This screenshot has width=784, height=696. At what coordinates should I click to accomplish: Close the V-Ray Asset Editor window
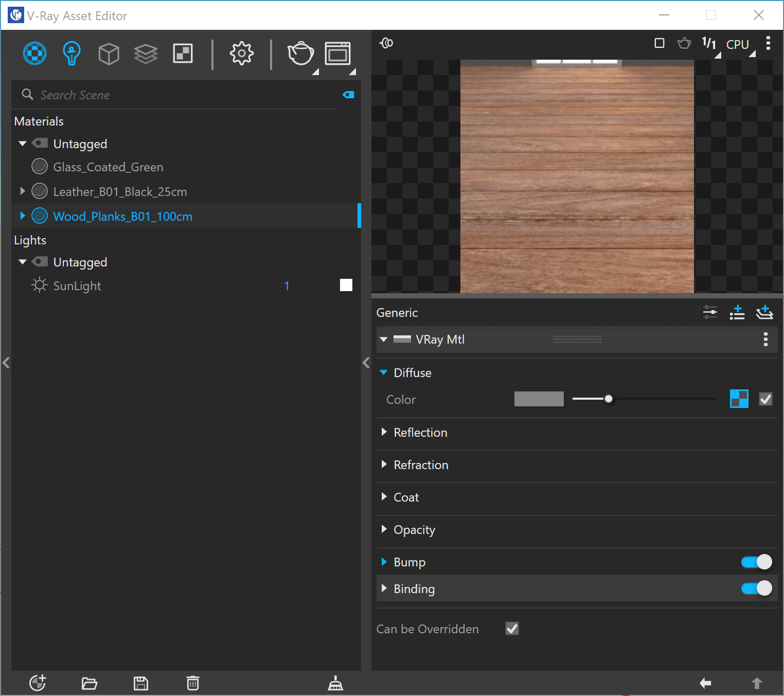(x=759, y=15)
